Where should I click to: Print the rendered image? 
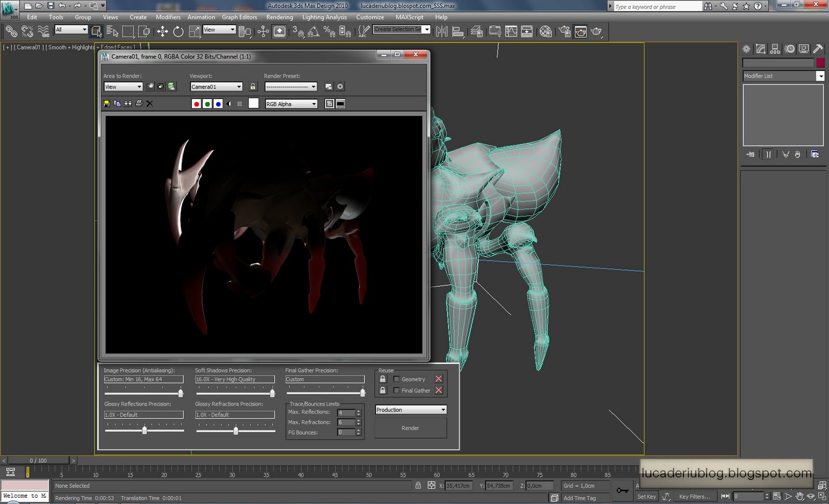tap(139, 104)
